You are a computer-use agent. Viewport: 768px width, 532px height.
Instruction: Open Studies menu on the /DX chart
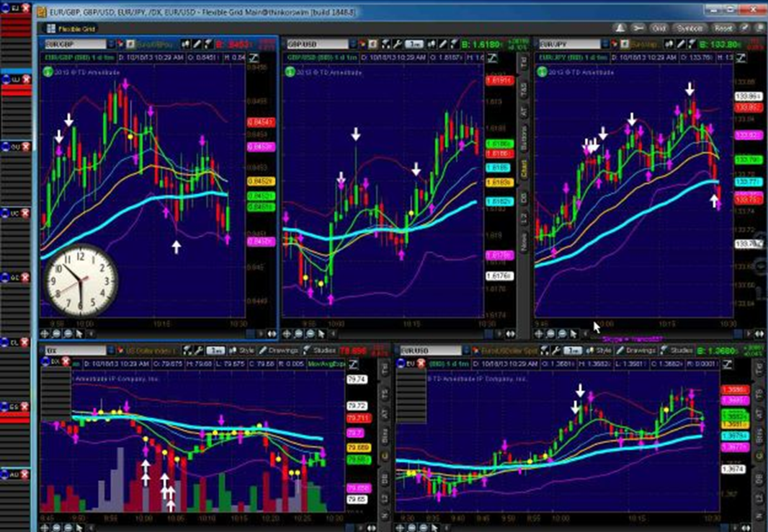(x=319, y=350)
